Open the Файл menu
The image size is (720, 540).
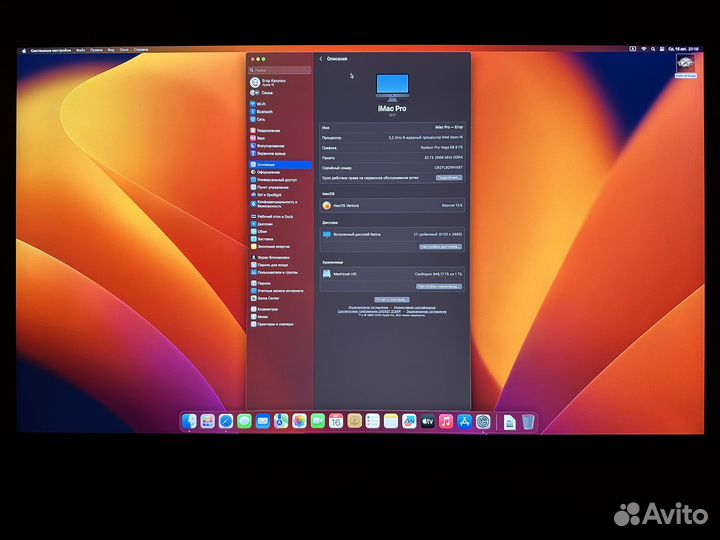80,50
